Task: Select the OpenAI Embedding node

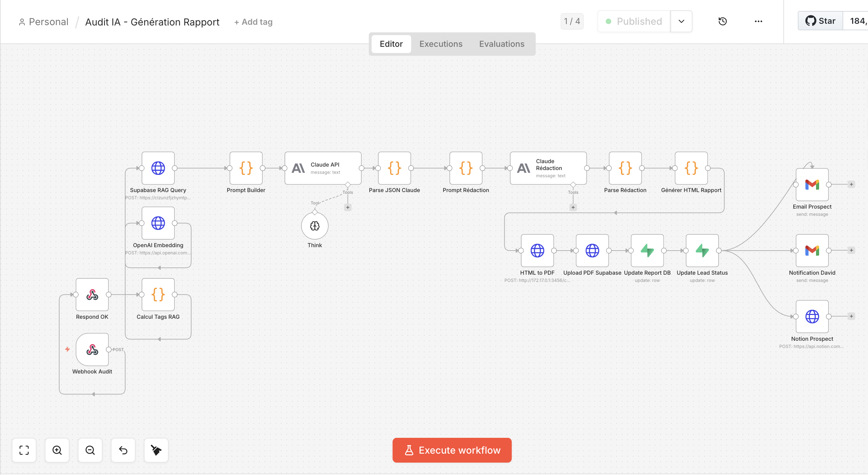Action: click(x=158, y=223)
